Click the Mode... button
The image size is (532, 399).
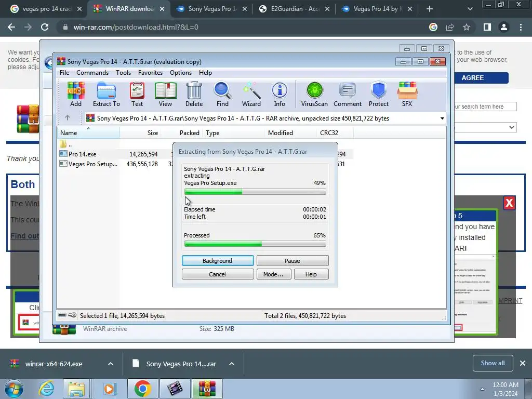point(273,274)
